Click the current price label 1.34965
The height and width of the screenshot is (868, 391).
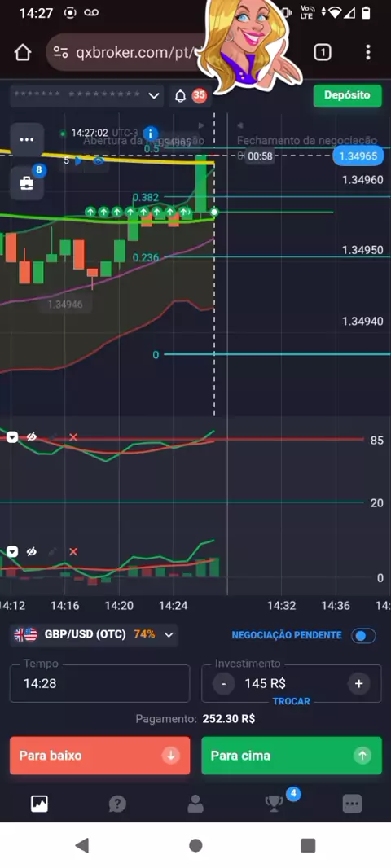pyautogui.click(x=358, y=156)
